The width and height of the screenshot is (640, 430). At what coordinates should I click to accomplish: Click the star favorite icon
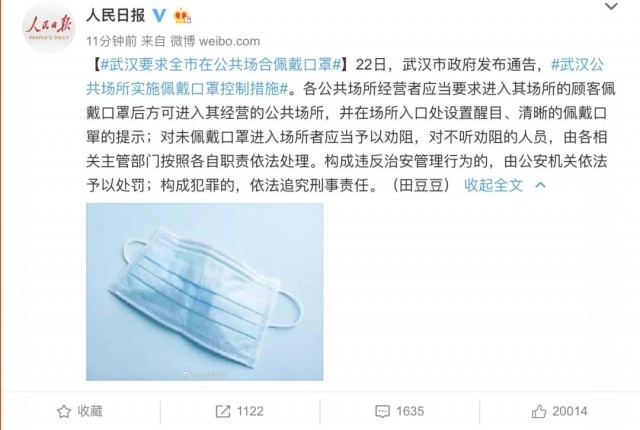point(64,412)
